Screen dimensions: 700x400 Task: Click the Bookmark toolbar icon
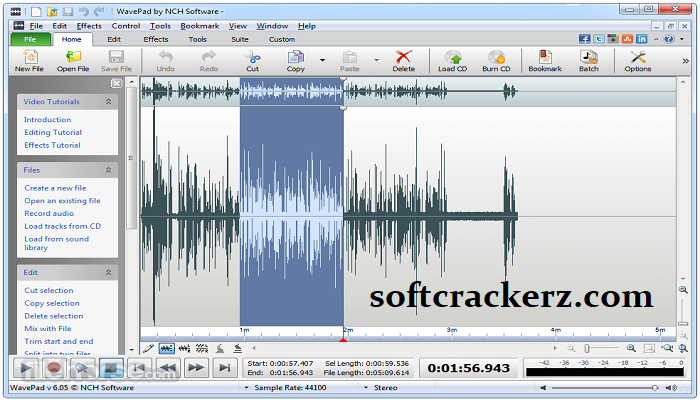click(x=545, y=61)
